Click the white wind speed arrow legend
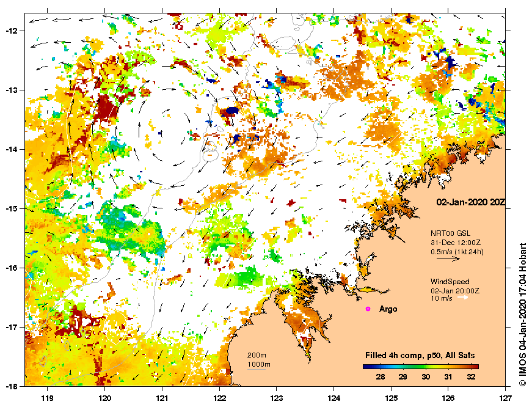The height and width of the screenshot is (407, 532). click(463, 298)
